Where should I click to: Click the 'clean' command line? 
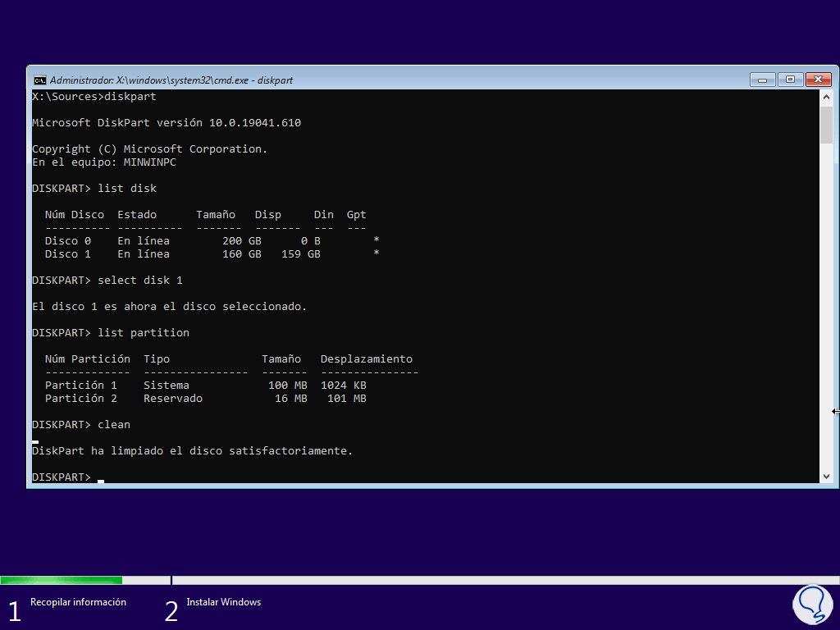tap(81, 425)
